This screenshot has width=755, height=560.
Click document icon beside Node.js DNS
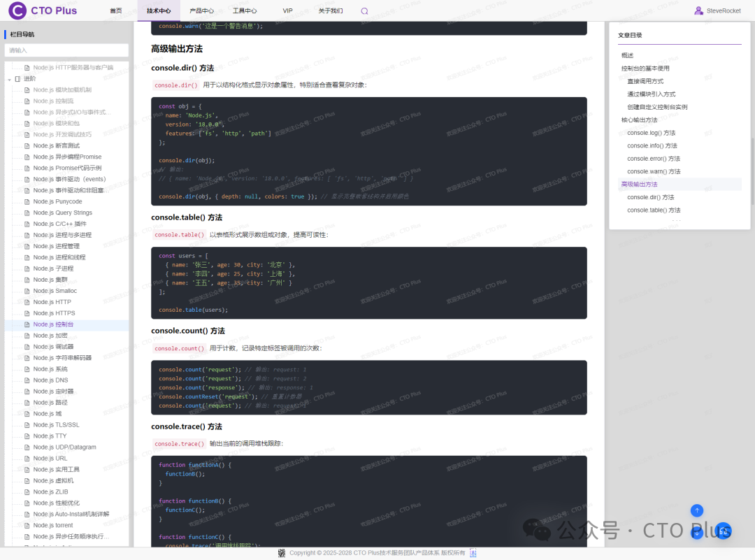click(x=27, y=380)
